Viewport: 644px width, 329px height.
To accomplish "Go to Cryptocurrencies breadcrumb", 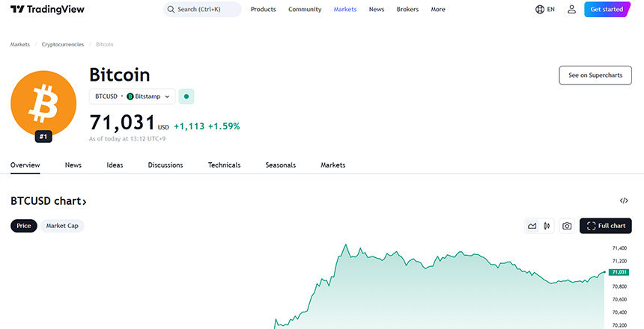I will 63,44.
